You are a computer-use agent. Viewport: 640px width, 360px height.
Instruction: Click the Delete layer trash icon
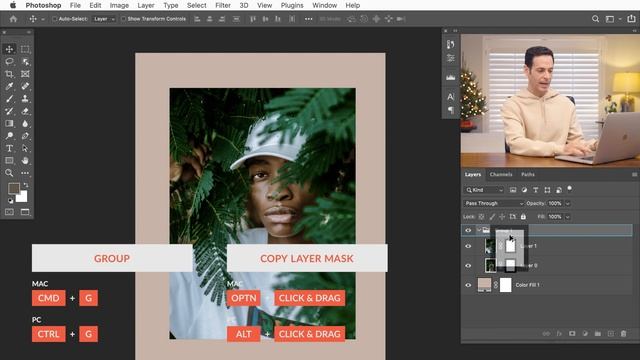coord(623,333)
